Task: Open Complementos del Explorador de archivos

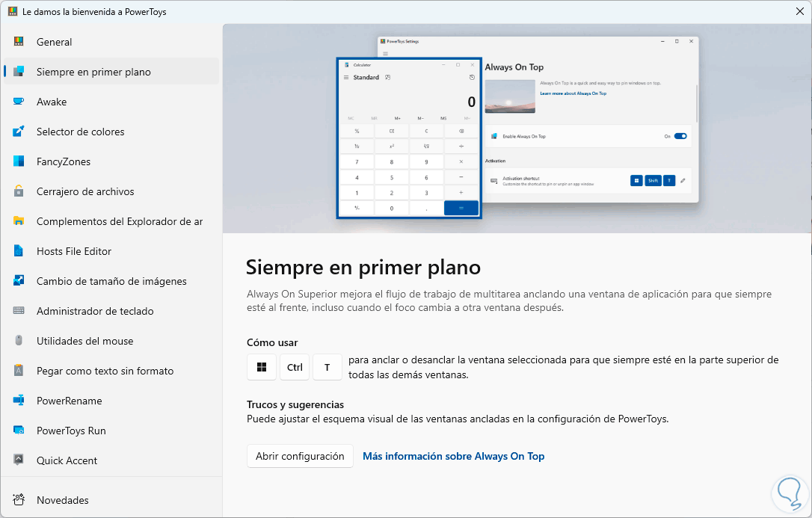Action: tap(111, 221)
